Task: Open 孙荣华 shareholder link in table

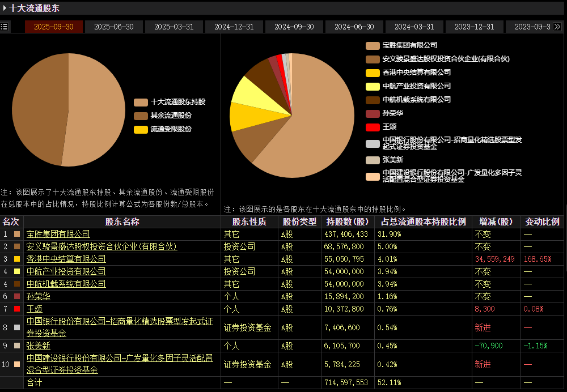Action: (x=39, y=297)
